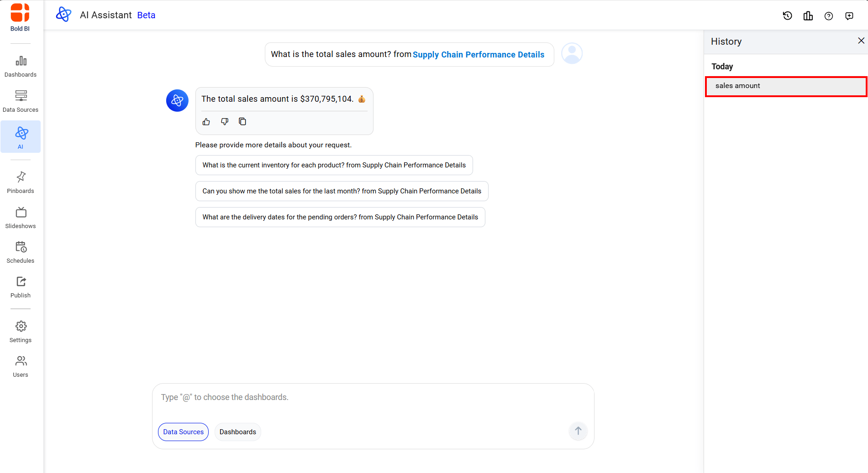Click the Bold BI logo
This screenshot has height=473, width=868.
20,17
